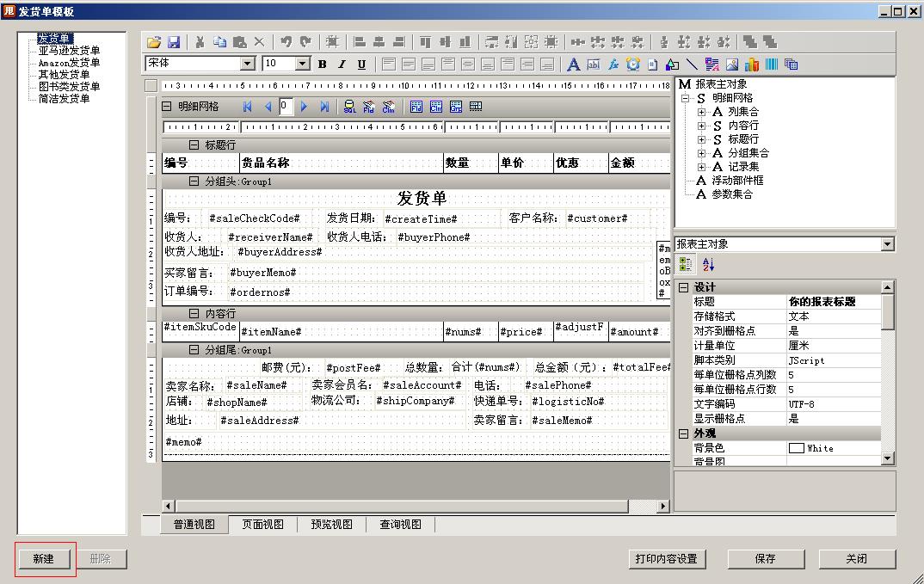Insert page number box icon
924x584 pixels.
(x=653, y=65)
